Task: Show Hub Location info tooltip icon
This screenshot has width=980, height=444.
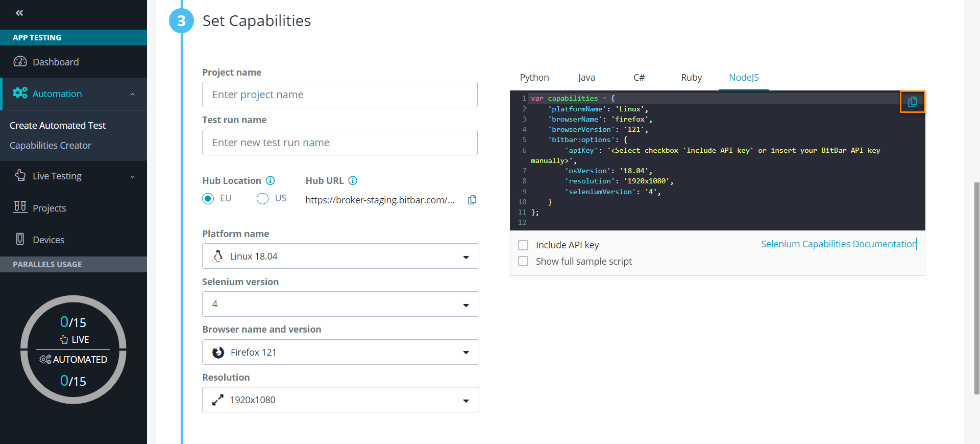Action: point(271,180)
